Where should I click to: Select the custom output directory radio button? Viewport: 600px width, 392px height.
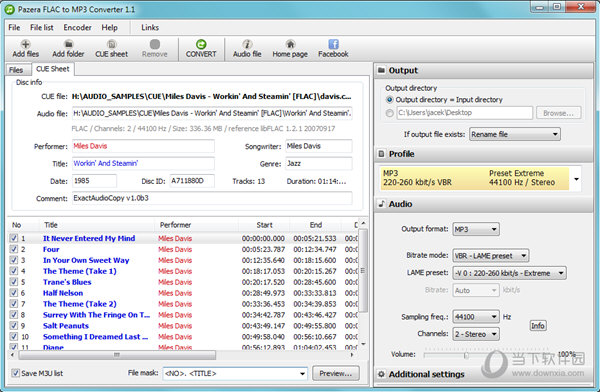click(x=390, y=113)
